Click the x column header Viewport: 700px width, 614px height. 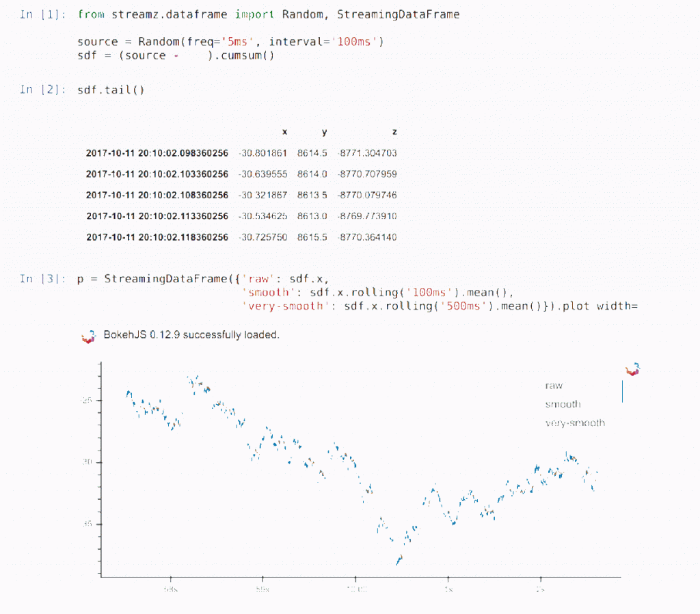point(285,132)
